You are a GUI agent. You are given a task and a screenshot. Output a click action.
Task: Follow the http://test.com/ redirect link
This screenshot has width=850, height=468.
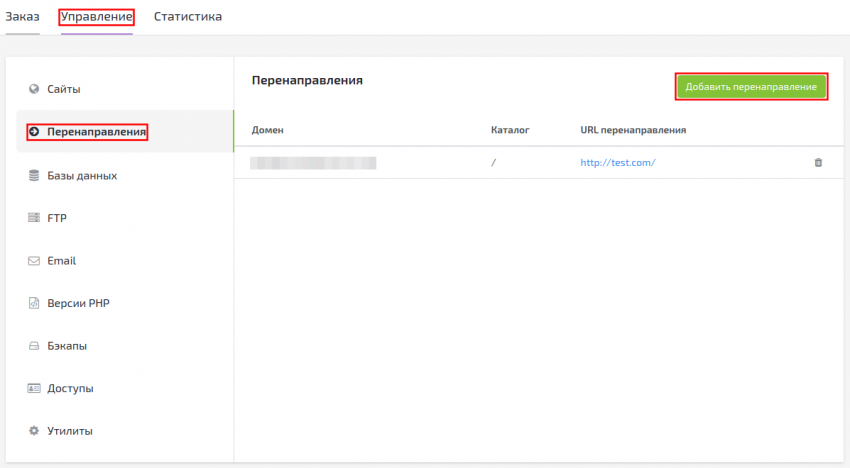click(617, 162)
